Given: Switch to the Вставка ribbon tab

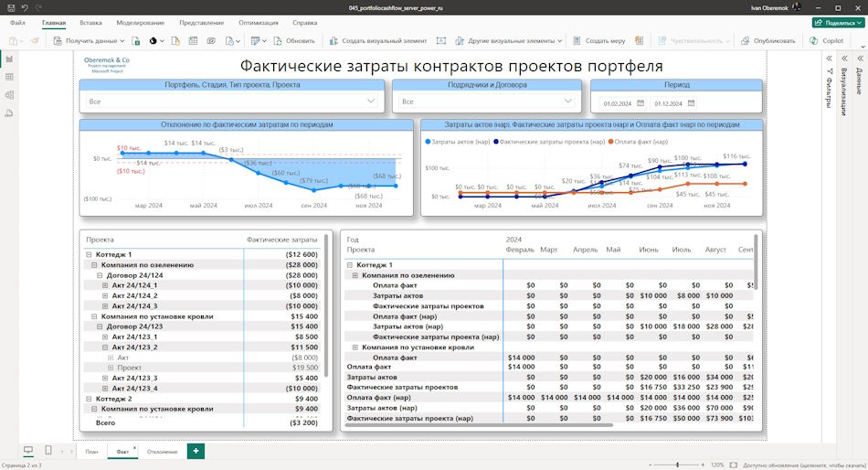Looking at the screenshot, I should click(90, 23).
